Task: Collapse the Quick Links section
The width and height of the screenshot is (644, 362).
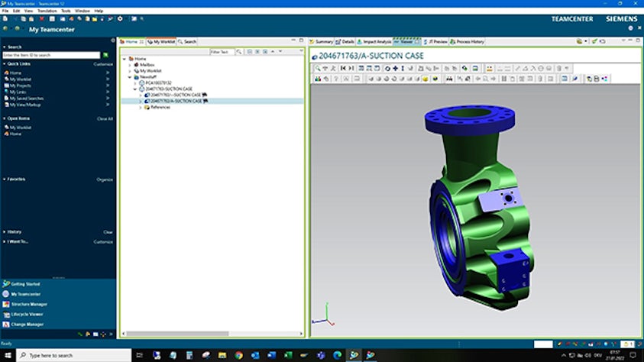Action: click(x=4, y=64)
